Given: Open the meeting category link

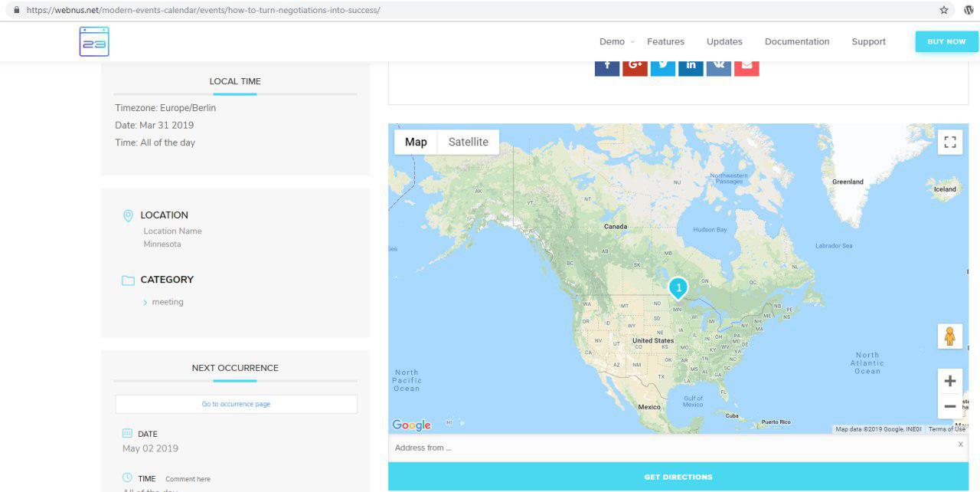Looking at the screenshot, I should tap(168, 302).
